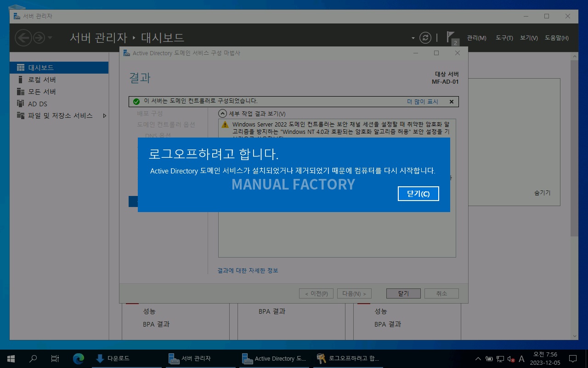Click 도메인 컨트롤러 옵션 wizard step
This screenshot has height=368, width=588.
click(166, 125)
